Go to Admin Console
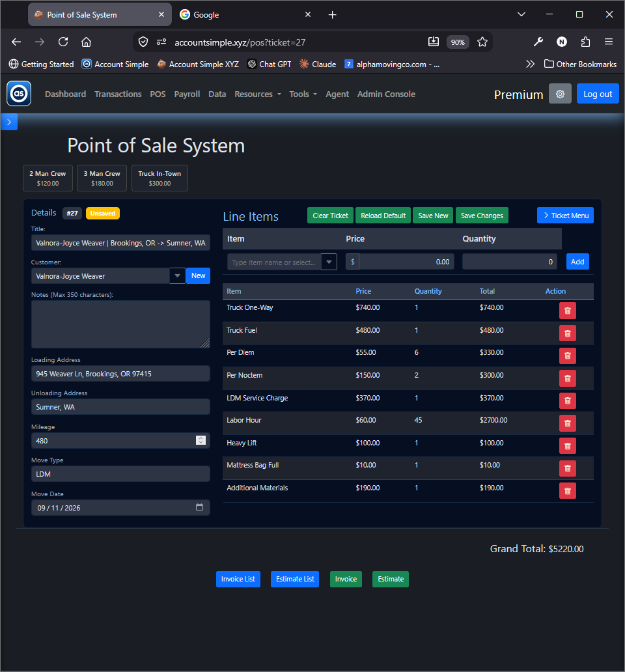The image size is (625, 672). pyautogui.click(x=386, y=94)
